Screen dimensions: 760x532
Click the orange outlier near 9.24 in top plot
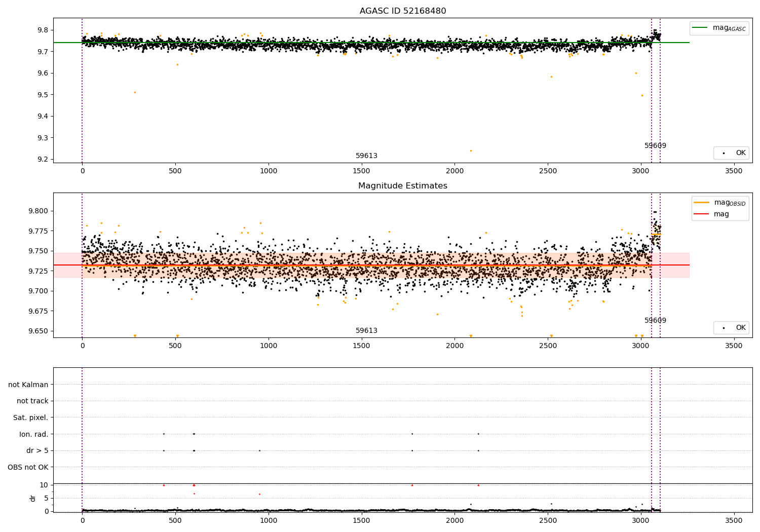click(x=471, y=150)
